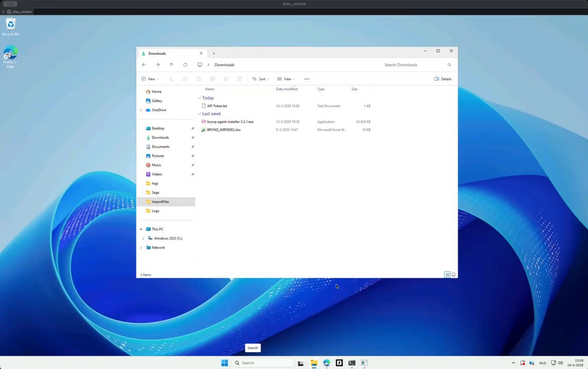Image resolution: width=588 pixels, height=369 pixels.
Task: Expand the Network tree node
Action: pyautogui.click(x=141, y=248)
